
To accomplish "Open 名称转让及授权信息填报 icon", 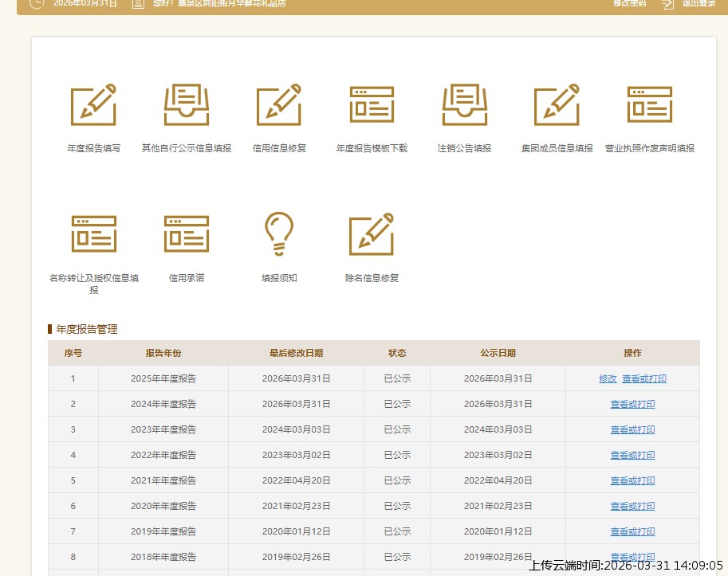I will pyautogui.click(x=93, y=233).
